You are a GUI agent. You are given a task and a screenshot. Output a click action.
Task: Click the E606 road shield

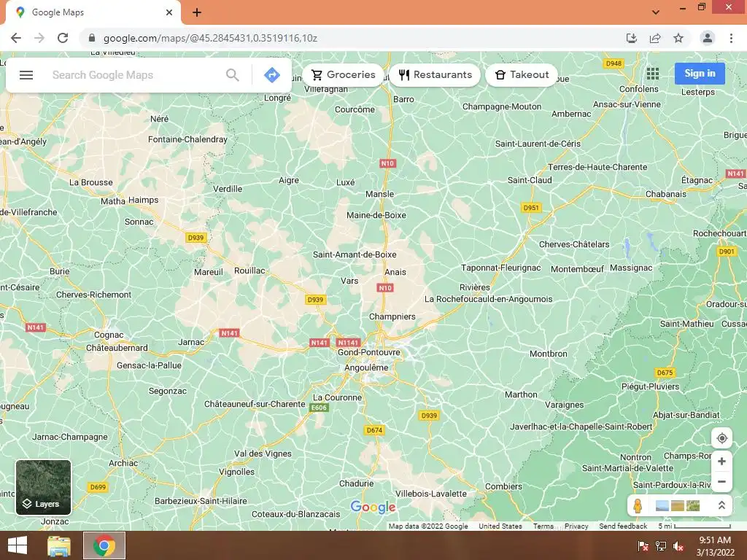(320, 408)
